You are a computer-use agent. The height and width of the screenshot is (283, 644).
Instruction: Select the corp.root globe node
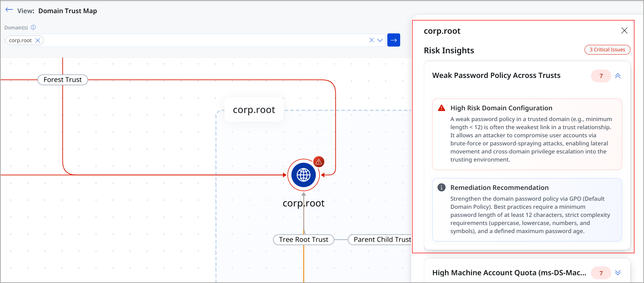303,175
